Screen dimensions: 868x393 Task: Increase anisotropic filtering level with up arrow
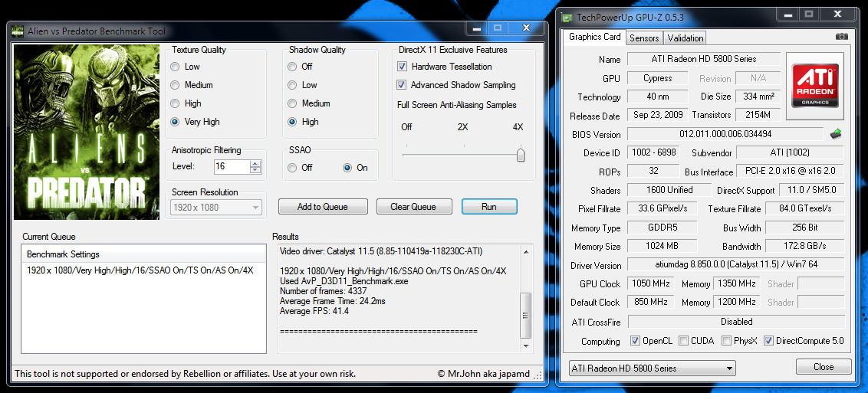tap(255, 164)
